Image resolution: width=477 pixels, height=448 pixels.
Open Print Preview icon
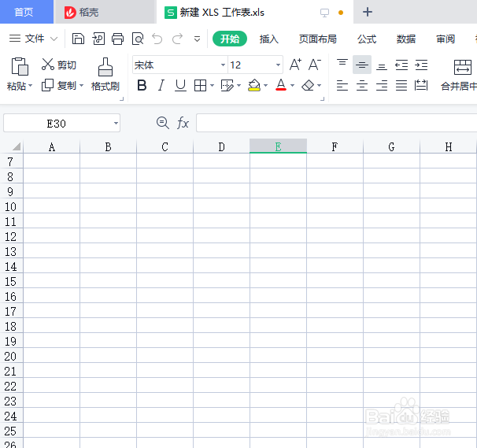pyautogui.click(x=138, y=39)
